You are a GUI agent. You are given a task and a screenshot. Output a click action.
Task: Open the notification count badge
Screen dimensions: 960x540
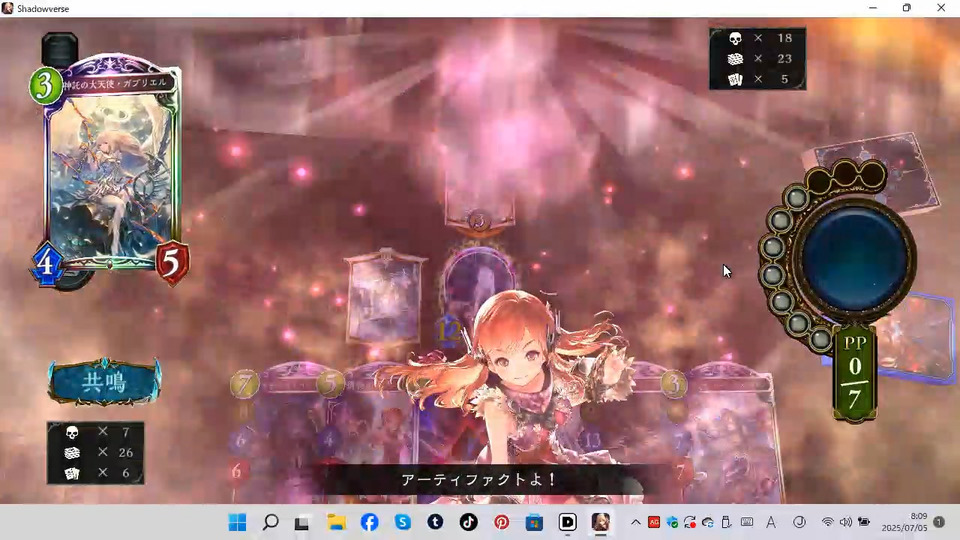(939, 522)
